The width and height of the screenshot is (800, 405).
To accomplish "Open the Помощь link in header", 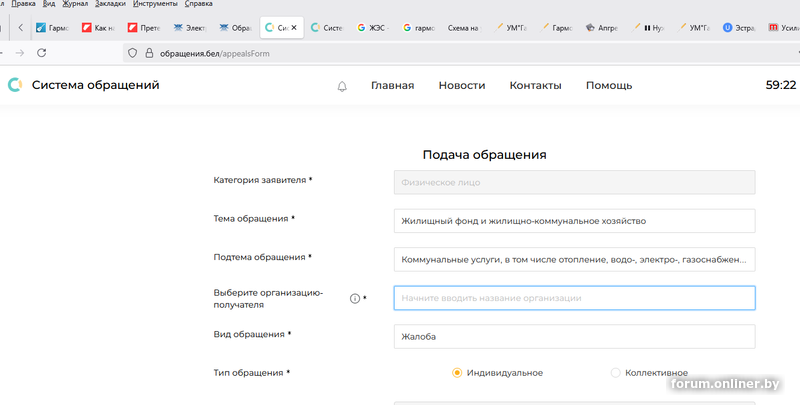I will [x=608, y=86].
